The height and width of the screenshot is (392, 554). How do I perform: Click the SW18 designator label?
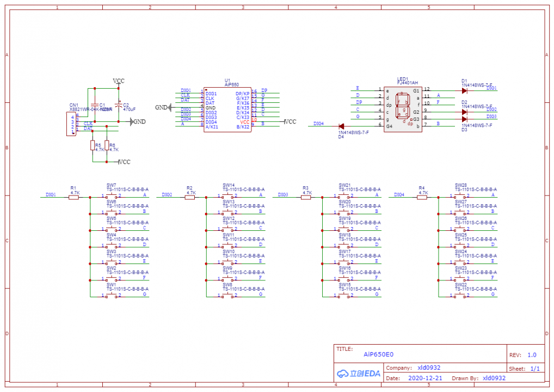(x=344, y=235)
